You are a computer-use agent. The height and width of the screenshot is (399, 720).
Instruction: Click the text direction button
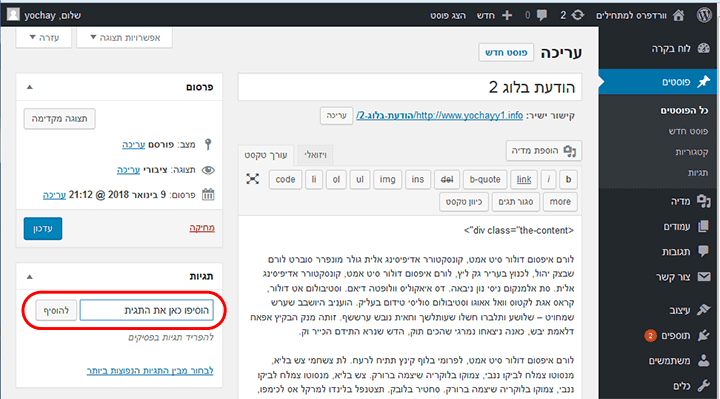(x=464, y=202)
